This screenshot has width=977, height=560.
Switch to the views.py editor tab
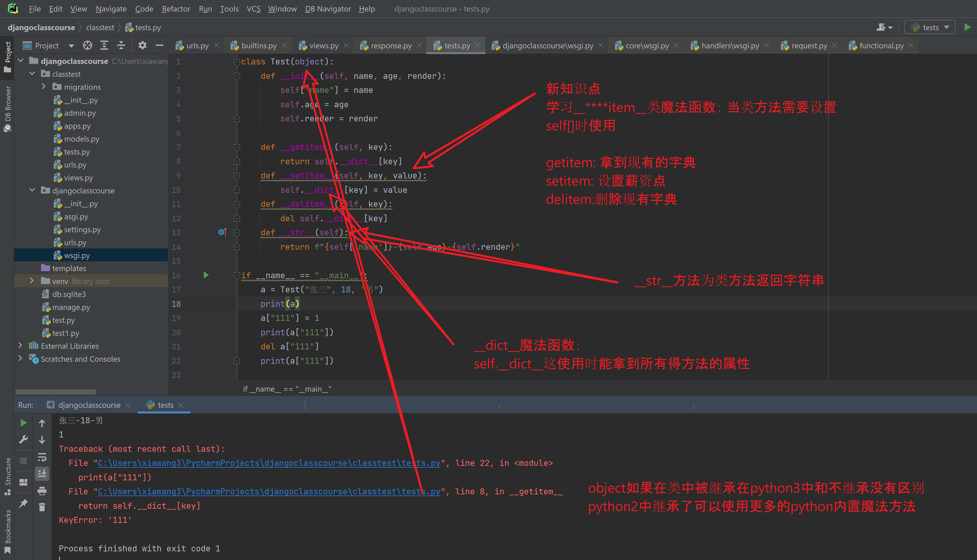[324, 45]
